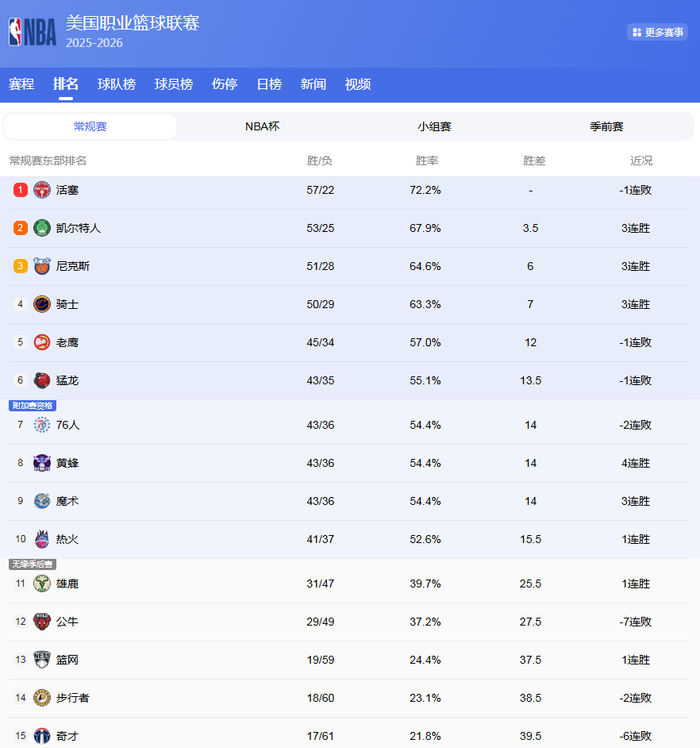Click the 黄蜂 team logo
700x748 pixels.
(42, 463)
